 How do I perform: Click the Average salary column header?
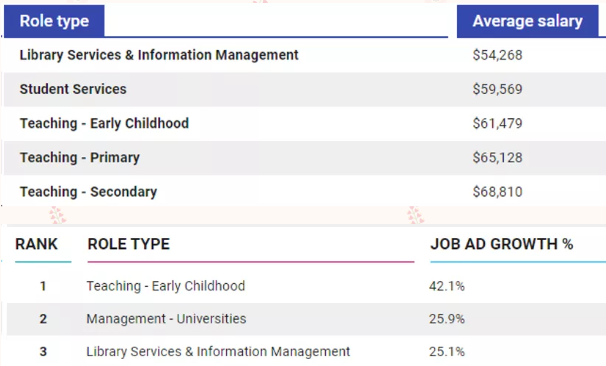pos(528,21)
